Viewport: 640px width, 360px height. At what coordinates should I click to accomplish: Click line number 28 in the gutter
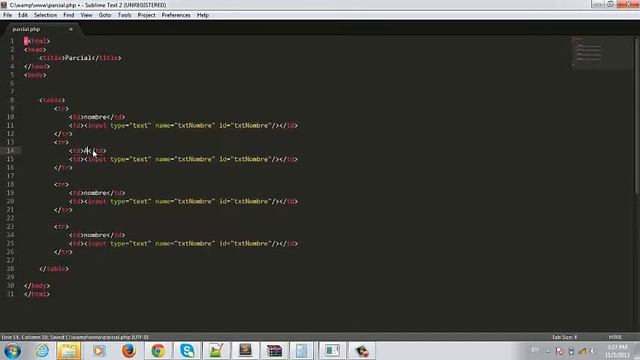click(11, 269)
